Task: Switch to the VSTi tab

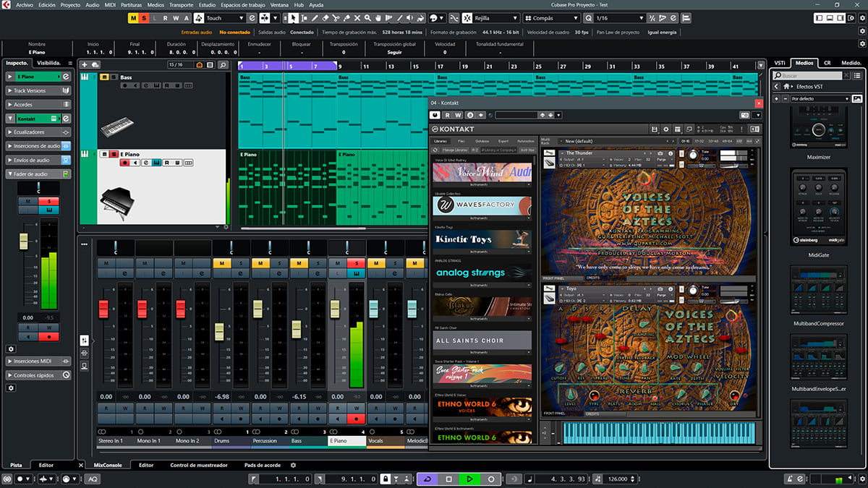Action: tap(780, 63)
